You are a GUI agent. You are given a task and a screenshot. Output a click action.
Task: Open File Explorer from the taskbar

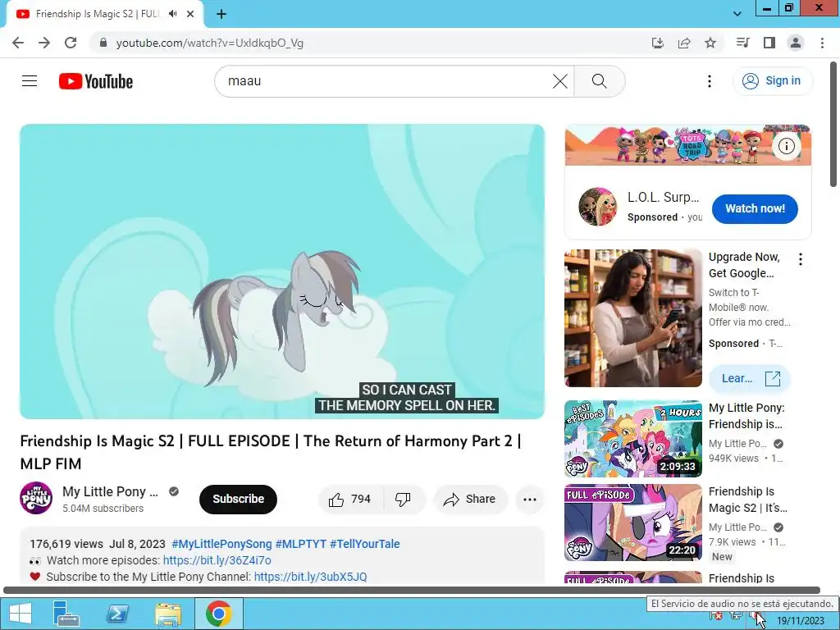167,614
